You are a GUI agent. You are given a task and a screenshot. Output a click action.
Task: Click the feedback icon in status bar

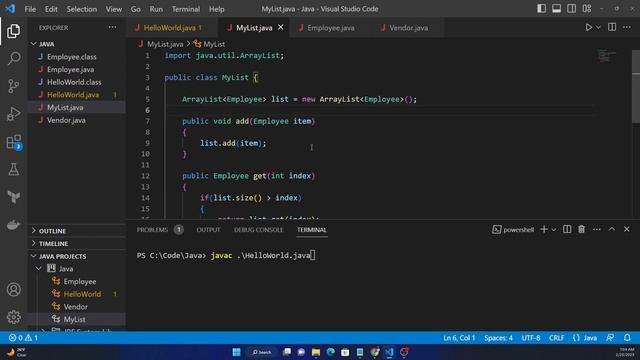[610, 338]
